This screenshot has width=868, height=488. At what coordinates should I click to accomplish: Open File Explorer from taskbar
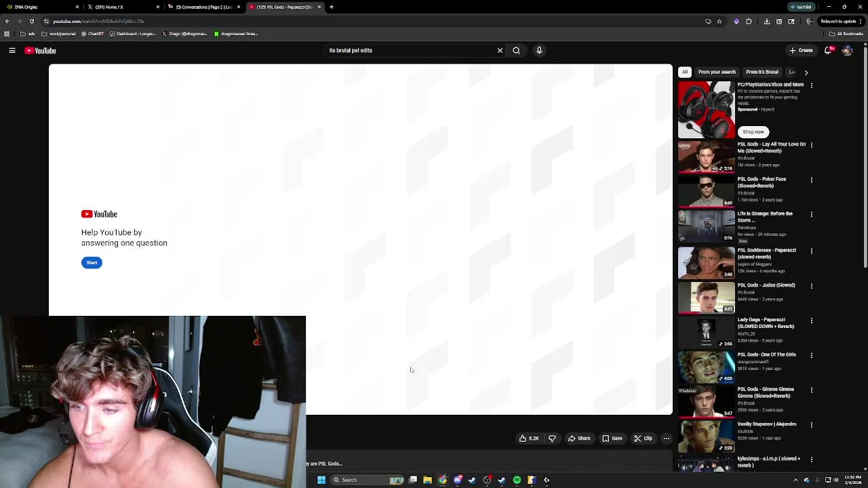click(427, 480)
